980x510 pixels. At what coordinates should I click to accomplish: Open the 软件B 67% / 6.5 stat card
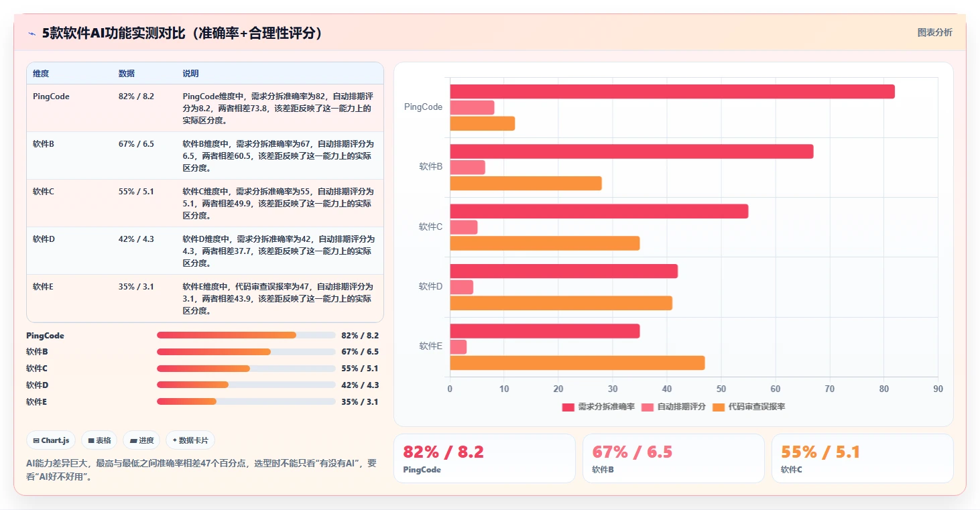(x=673, y=458)
